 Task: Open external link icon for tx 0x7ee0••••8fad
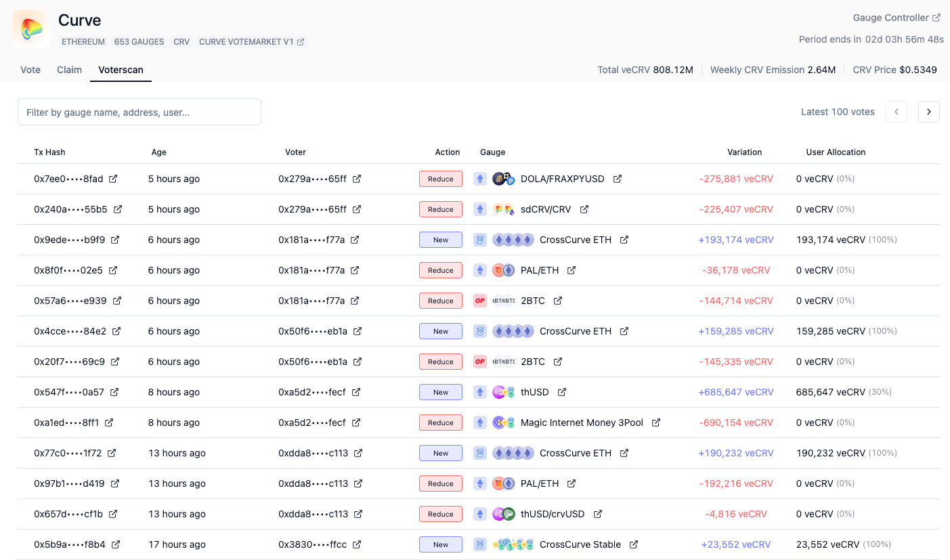113,179
